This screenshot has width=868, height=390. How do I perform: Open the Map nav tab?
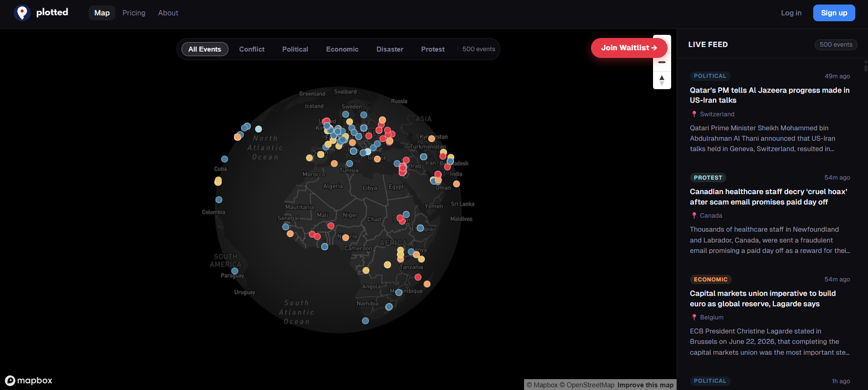[102, 13]
